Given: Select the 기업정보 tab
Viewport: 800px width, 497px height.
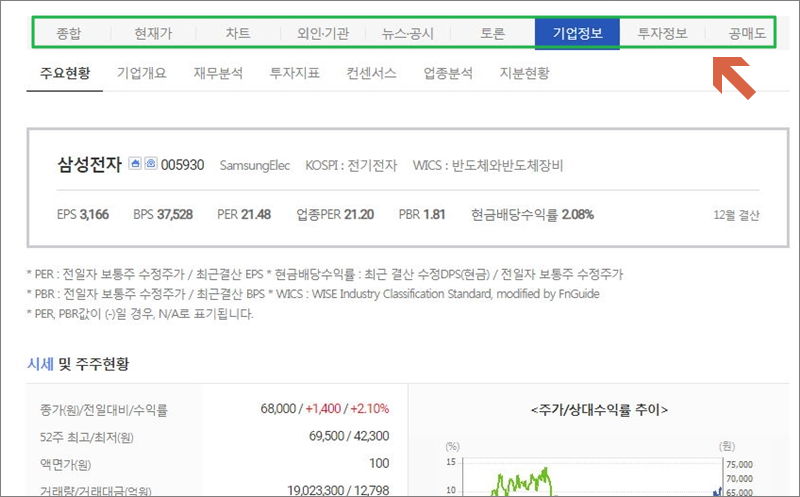Looking at the screenshot, I should click(578, 34).
